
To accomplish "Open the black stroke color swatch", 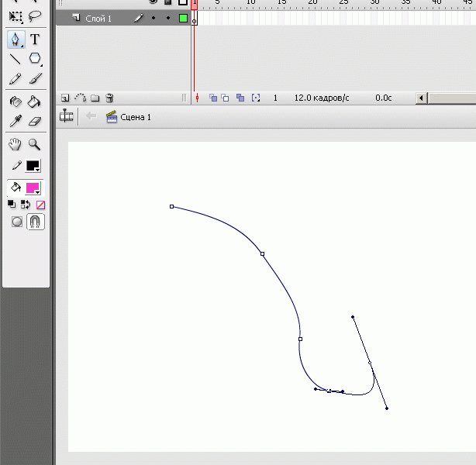I will click(x=33, y=166).
